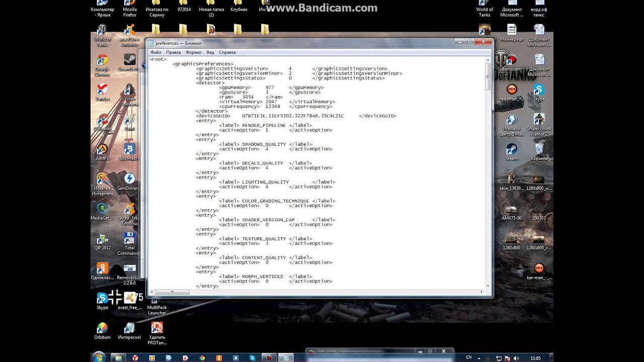Click the scroll down arrow in Notepad
This screenshot has width=644, height=362.
point(488,286)
